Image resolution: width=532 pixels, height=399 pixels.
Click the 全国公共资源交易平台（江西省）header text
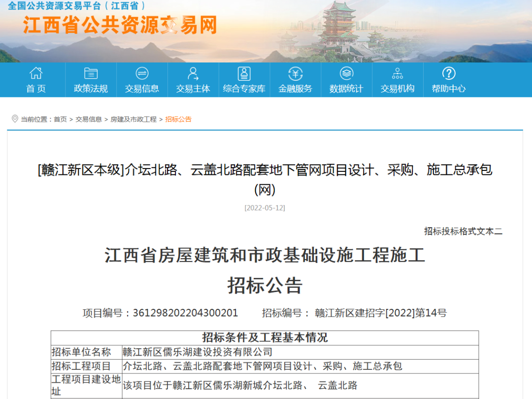[77, 5]
